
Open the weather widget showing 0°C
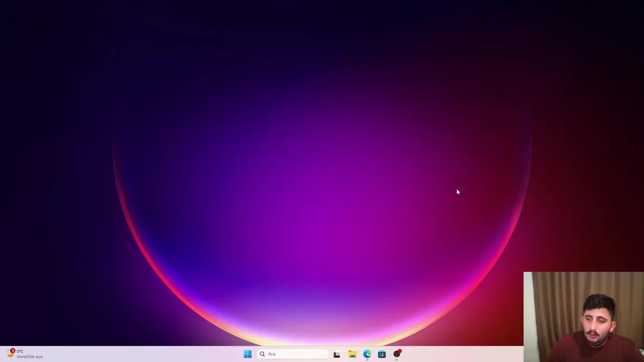(x=24, y=354)
